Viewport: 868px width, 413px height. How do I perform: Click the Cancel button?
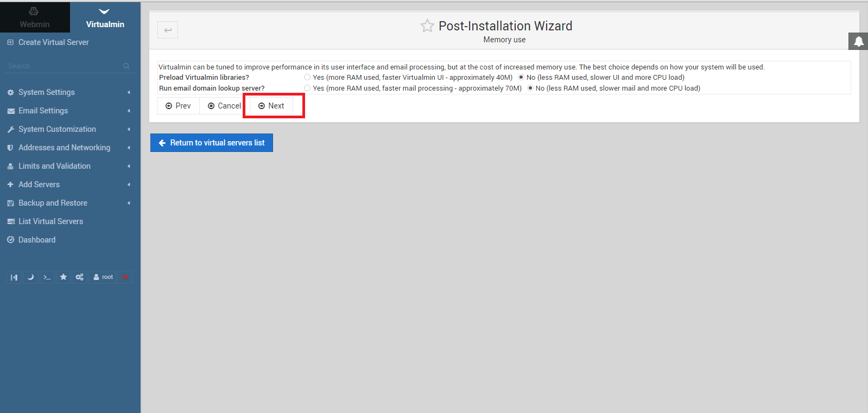224,106
